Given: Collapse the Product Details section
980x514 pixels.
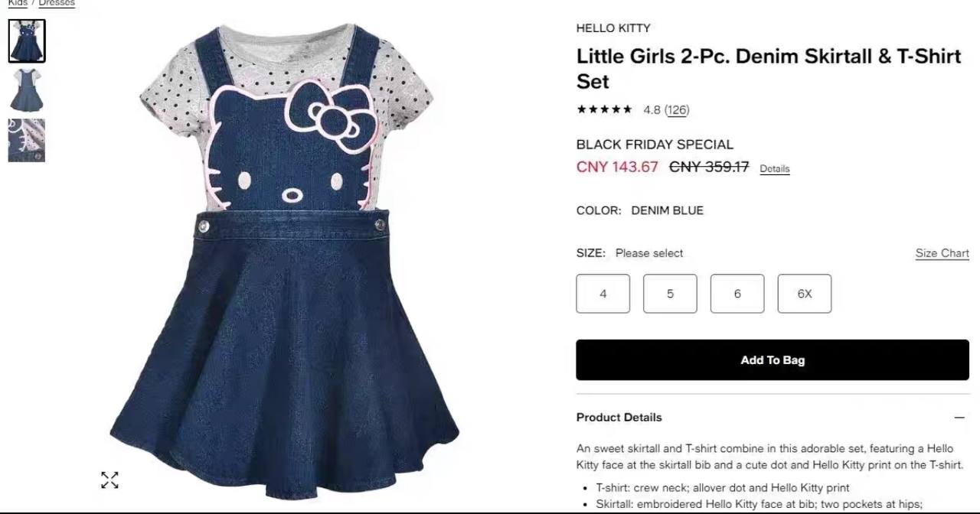Looking at the screenshot, I should (x=959, y=418).
